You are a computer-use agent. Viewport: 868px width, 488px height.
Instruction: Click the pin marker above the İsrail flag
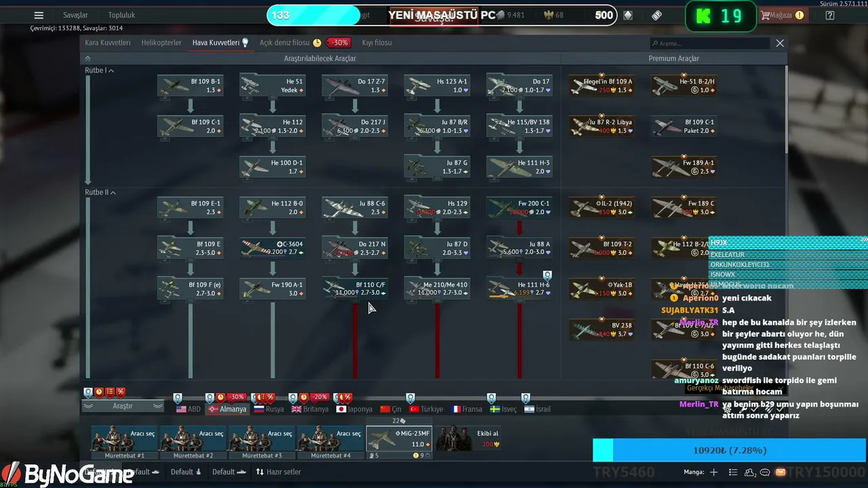526,398
